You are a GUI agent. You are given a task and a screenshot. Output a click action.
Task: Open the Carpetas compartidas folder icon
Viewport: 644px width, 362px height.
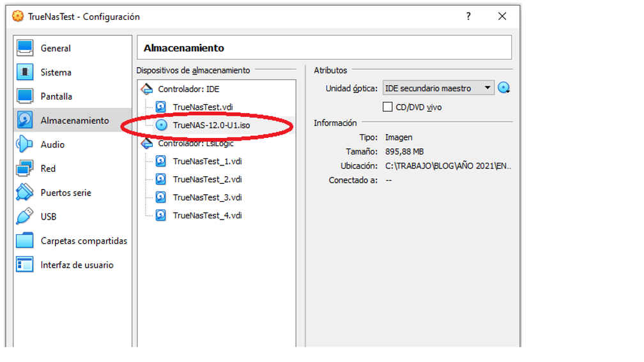pyautogui.click(x=25, y=241)
